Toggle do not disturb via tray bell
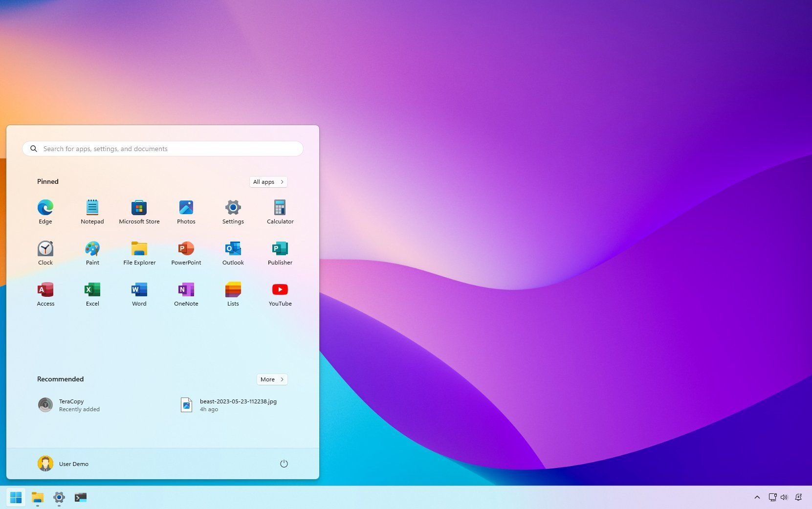 pos(799,497)
